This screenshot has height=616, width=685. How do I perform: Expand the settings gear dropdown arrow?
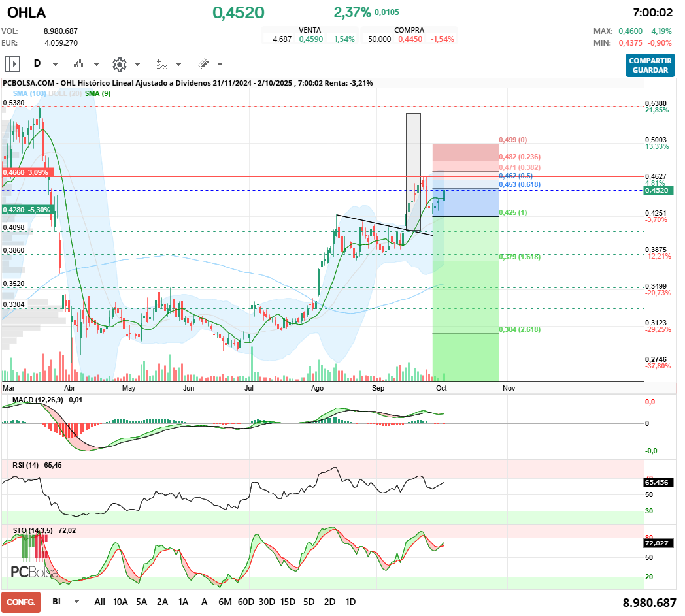pos(138,65)
